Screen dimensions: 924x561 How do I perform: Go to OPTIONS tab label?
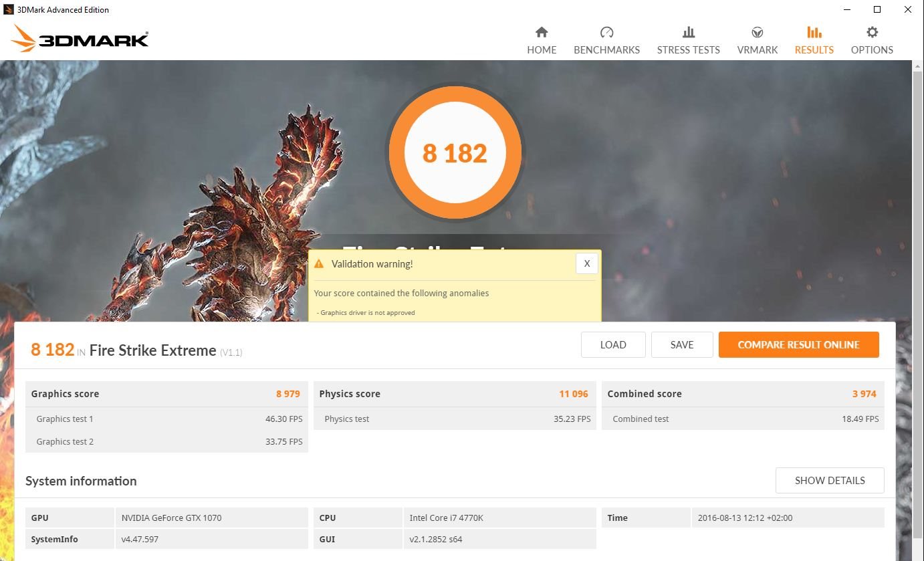point(872,50)
